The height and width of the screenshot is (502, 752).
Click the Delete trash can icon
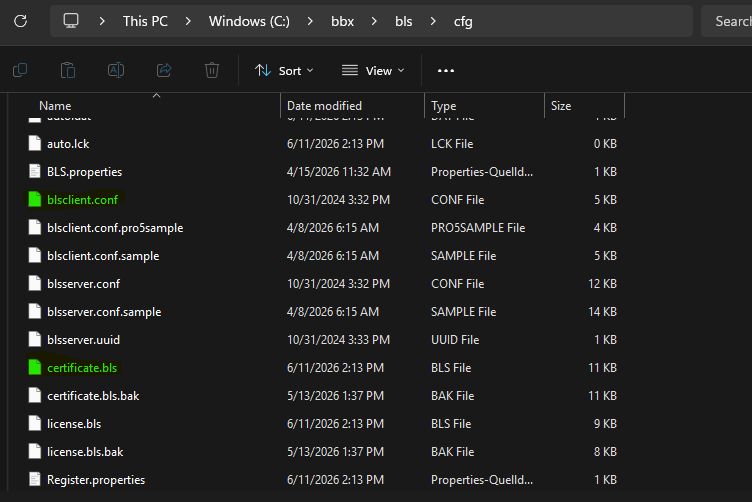(x=212, y=70)
